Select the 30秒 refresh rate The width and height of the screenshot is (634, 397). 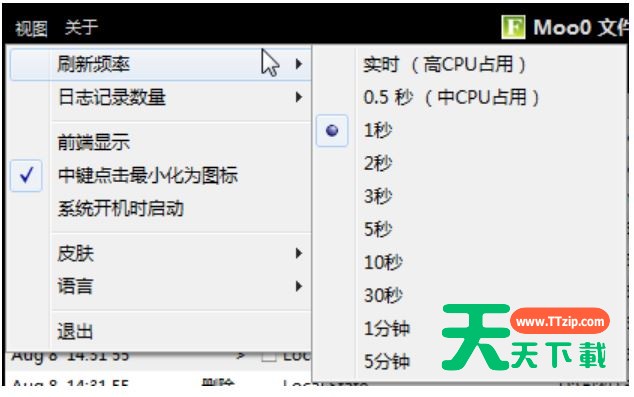pyautogui.click(x=470, y=296)
